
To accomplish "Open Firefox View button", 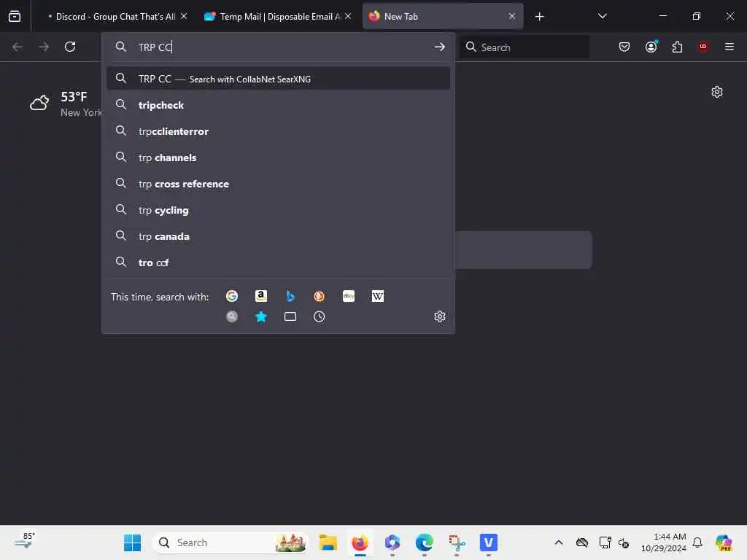I will [x=15, y=16].
